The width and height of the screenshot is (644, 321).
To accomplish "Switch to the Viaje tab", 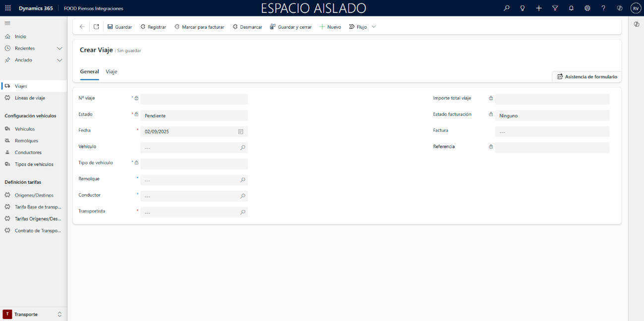I will point(112,72).
